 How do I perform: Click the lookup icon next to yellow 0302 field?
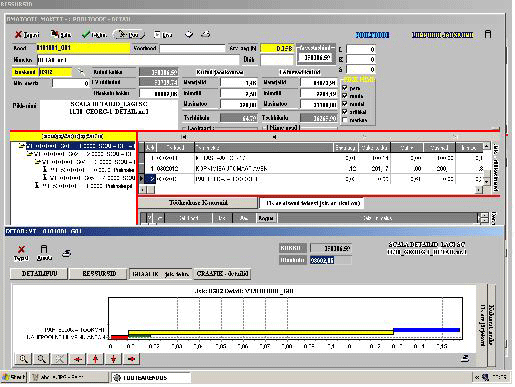(x=80, y=72)
